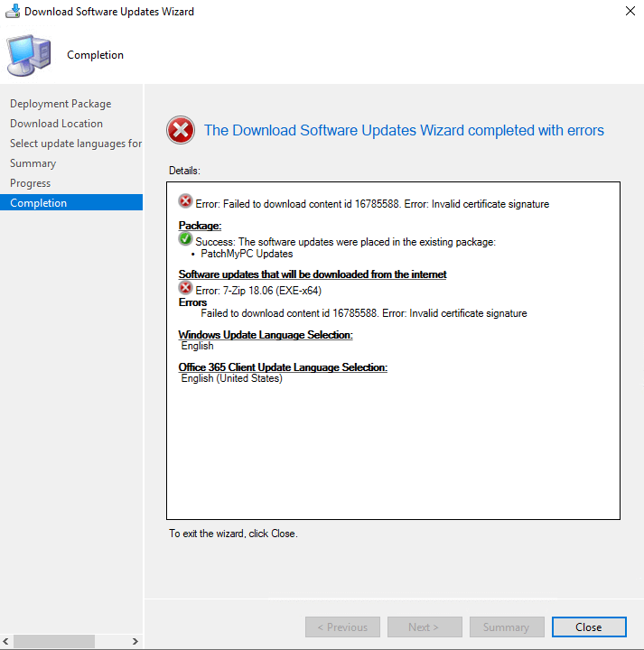Click the 'Details:' label
644x650 pixels.
pos(184,171)
